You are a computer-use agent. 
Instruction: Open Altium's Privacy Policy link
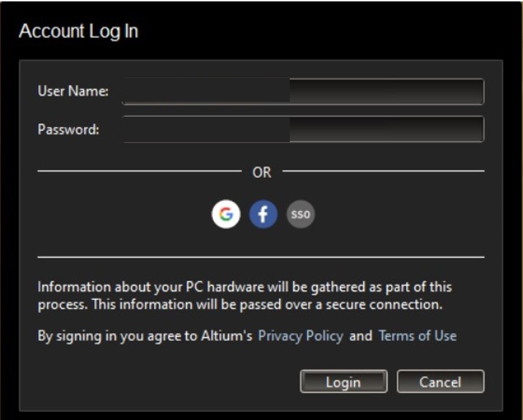pyautogui.click(x=300, y=336)
